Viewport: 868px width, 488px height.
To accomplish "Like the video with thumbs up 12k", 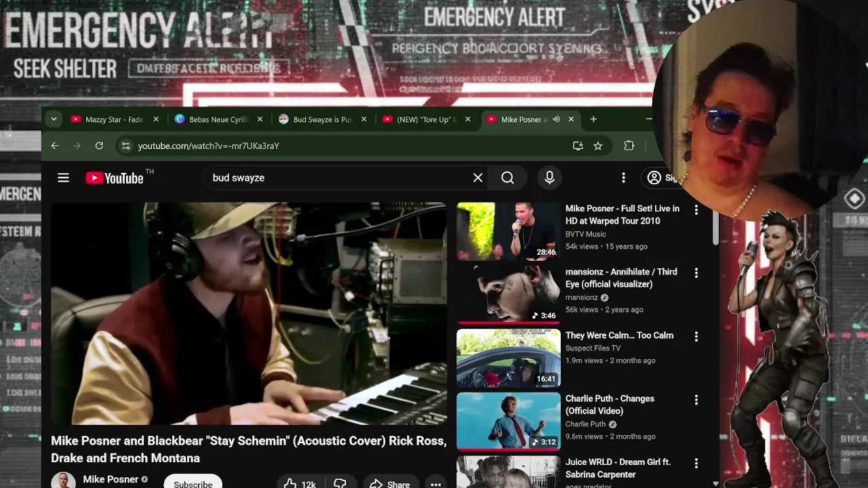I will point(300,484).
